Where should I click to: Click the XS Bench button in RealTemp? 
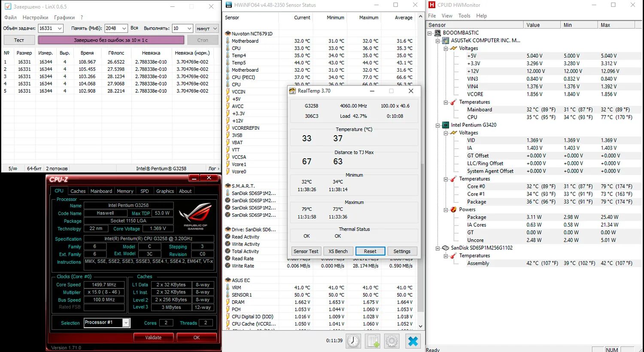338,251
